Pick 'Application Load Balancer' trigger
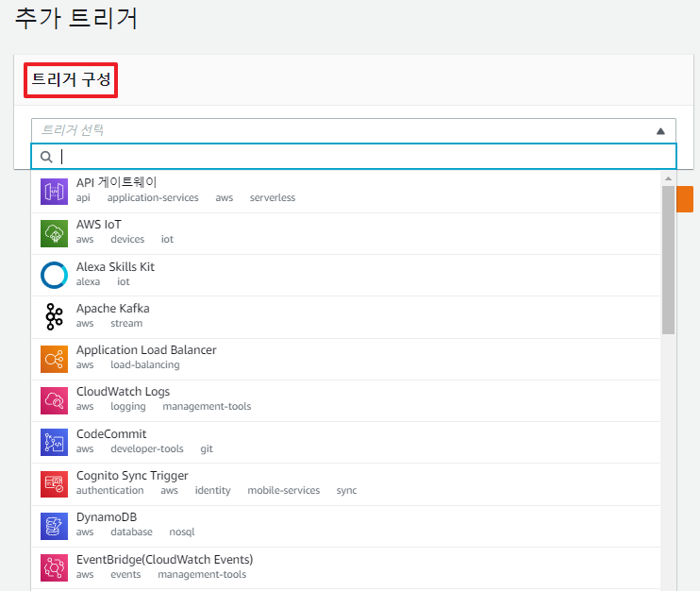The image size is (700, 591). (x=345, y=359)
